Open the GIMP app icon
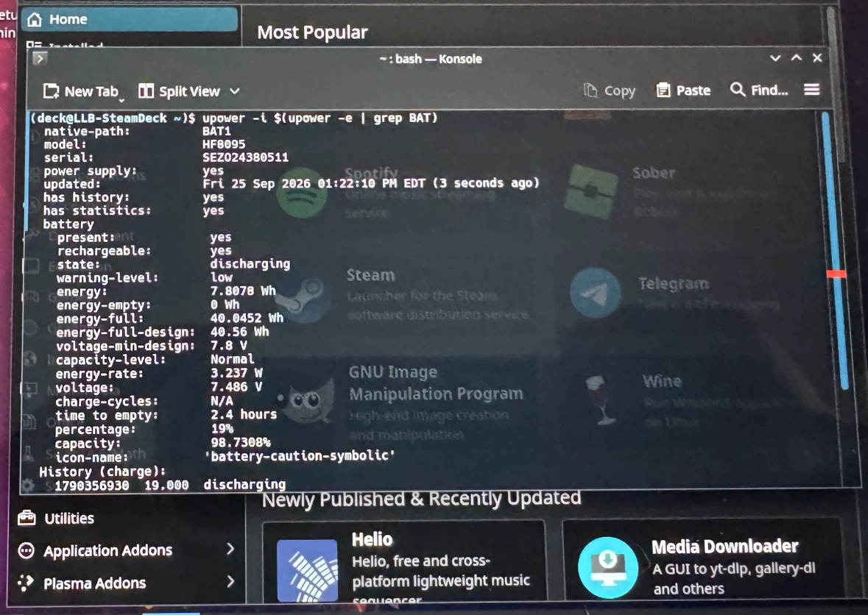Image resolution: width=868 pixels, height=615 pixels. [306, 399]
